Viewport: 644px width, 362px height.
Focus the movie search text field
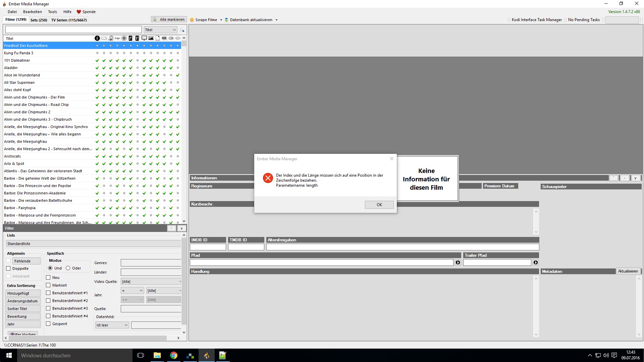73,30
